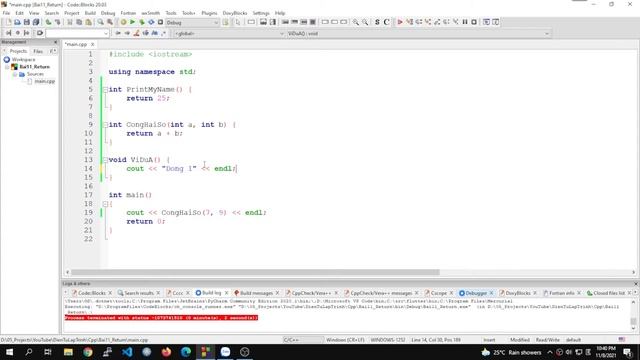Redo the edit with toolbar icon
This screenshot has width=640, height=360.
[x=58, y=22]
